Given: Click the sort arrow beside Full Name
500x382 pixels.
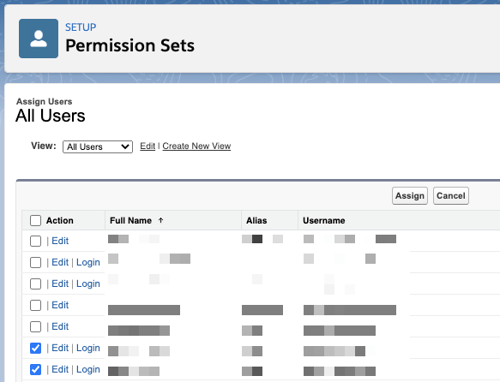Looking at the screenshot, I should [161, 220].
